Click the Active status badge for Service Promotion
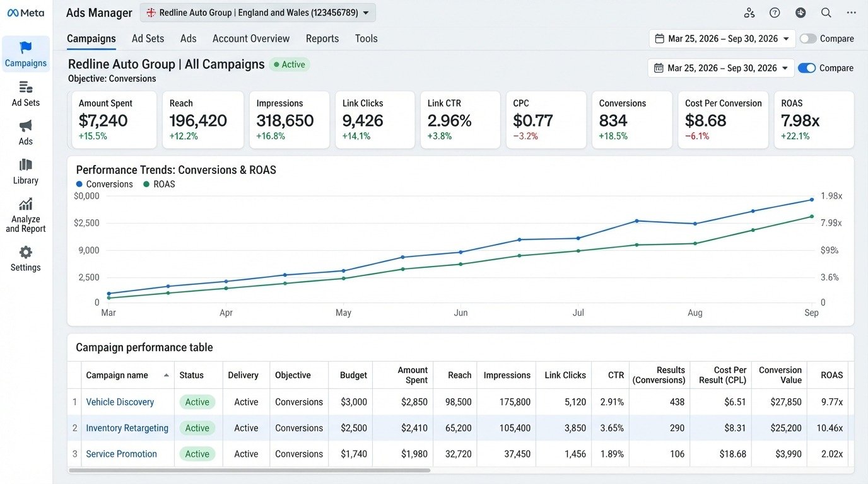Image resolution: width=868 pixels, height=484 pixels. [197, 454]
